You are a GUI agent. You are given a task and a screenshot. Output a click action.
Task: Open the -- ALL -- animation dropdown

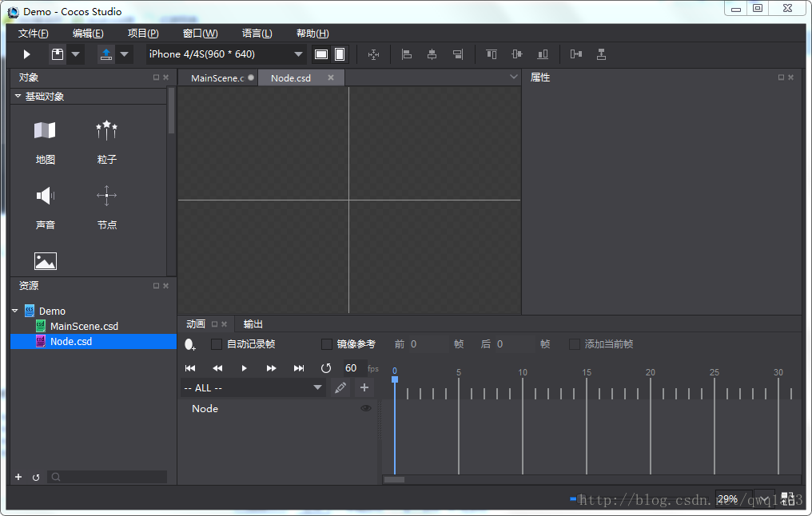(x=253, y=387)
